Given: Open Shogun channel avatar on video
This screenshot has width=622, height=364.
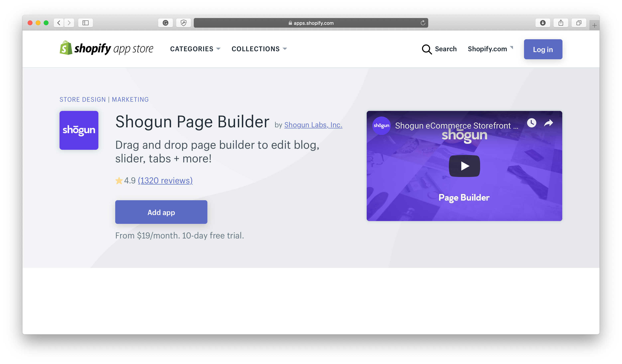Looking at the screenshot, I should tap(381, 126).
